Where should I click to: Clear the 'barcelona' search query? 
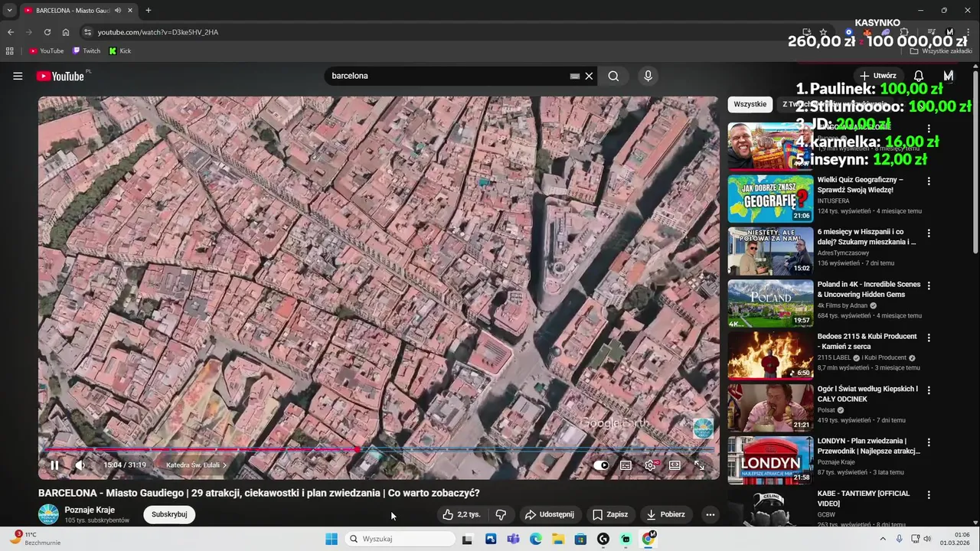pos(589,76)
